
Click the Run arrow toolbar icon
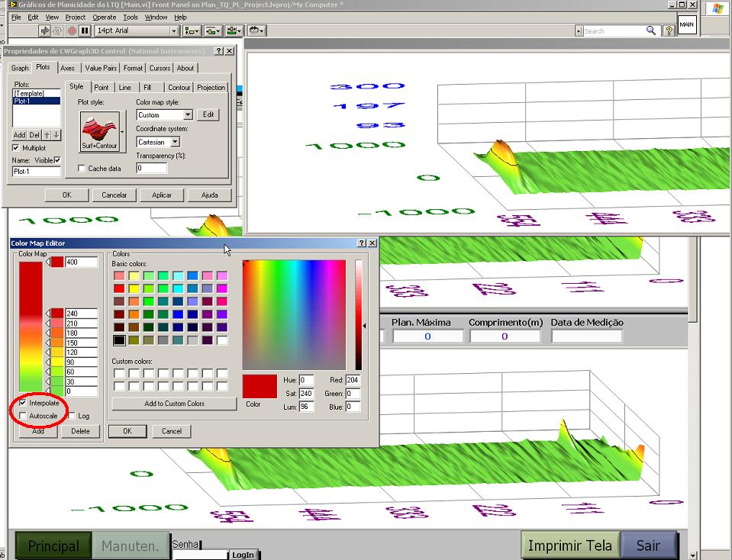pyautogui.click(x=45, y=31)
